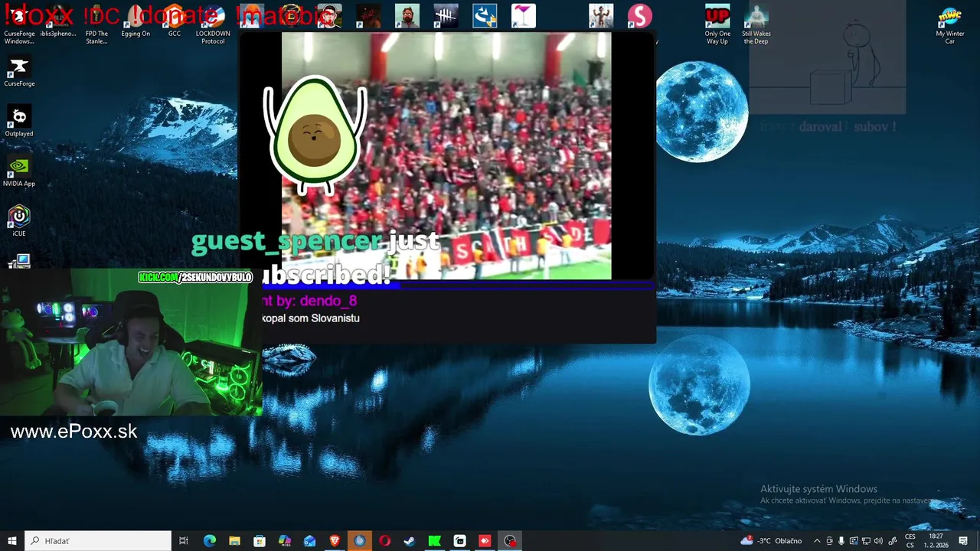
Task: Launch Microsoft Edge from the taskbar
Action: [209, 541]
